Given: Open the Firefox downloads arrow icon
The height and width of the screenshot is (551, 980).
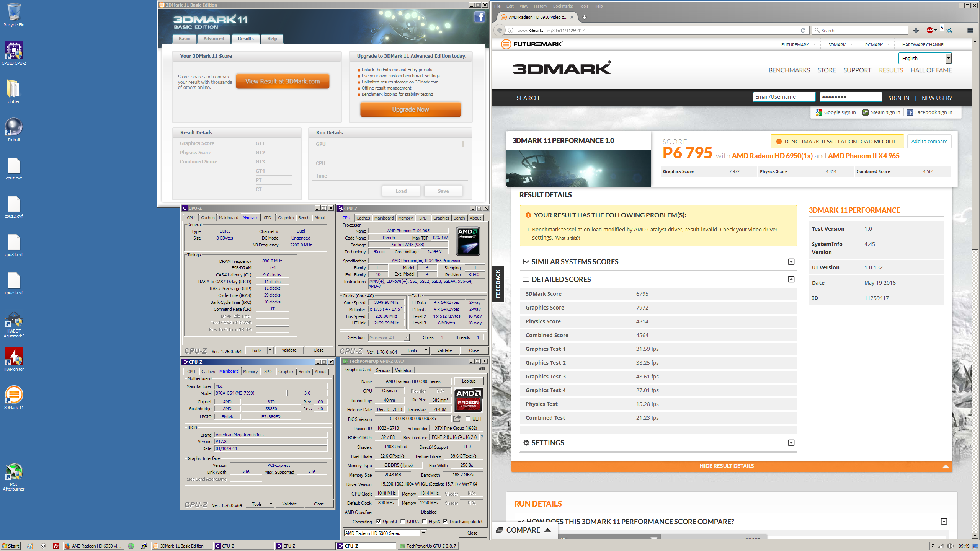Looking at the screenshot, I should pos(916,30).
